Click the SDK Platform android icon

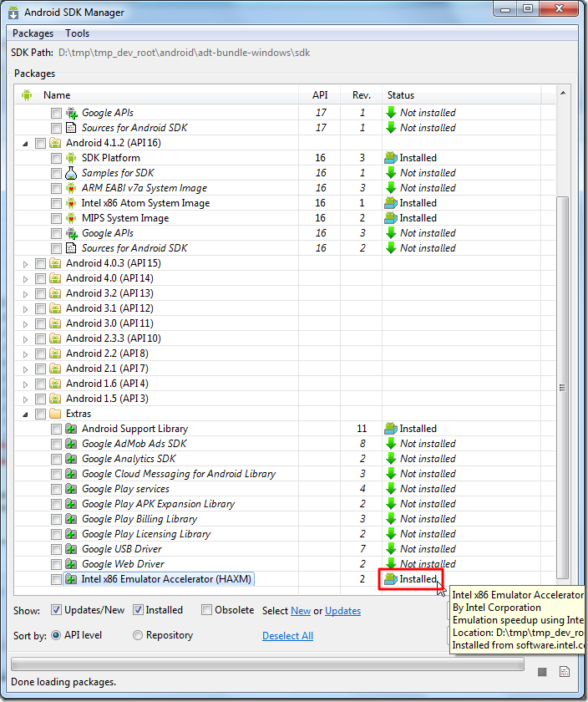[71, 158]
